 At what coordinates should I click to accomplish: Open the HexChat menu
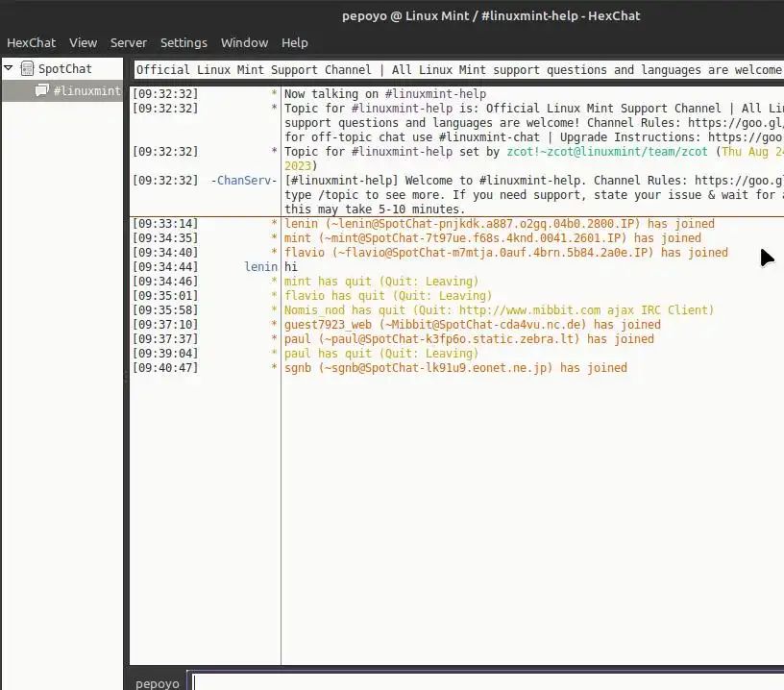[x=31, y=43]
